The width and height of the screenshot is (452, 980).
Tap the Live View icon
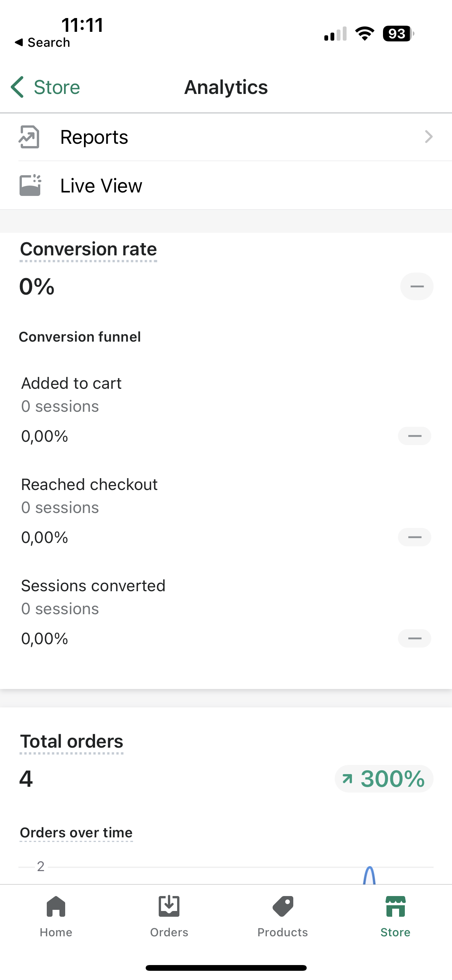(30, 186)
